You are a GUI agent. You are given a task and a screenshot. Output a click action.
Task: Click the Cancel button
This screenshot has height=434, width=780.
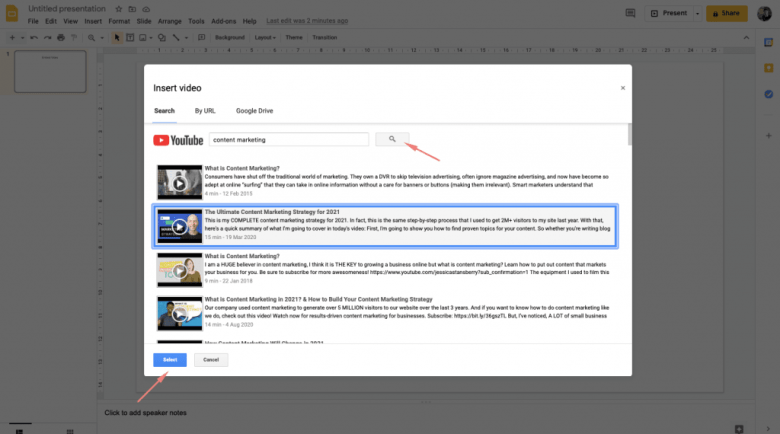211,360
